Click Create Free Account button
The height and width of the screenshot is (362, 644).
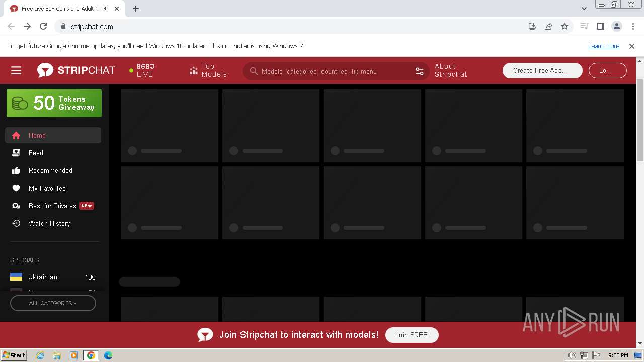tap(542, 70)
